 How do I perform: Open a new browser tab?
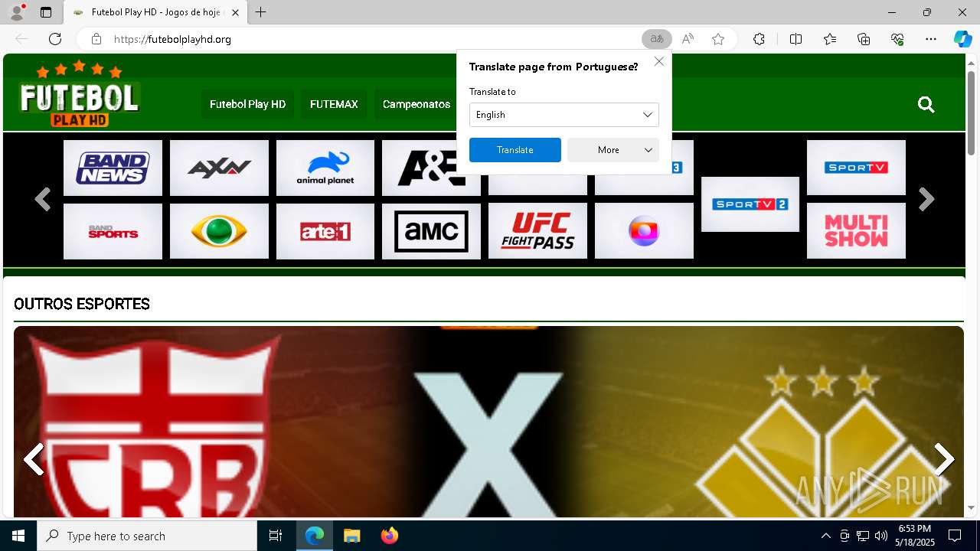pos(261,12)
